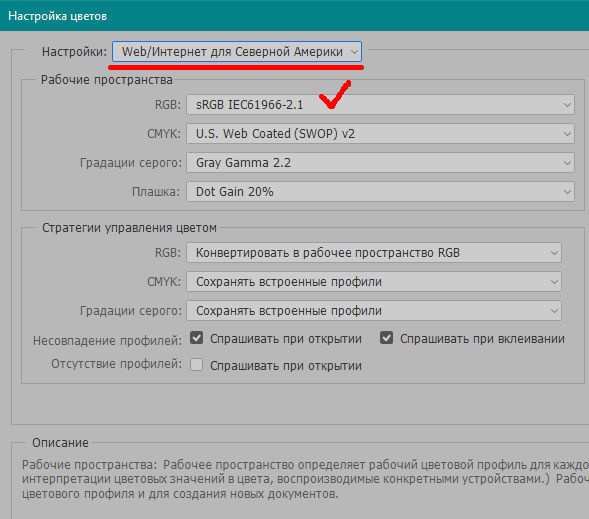Click the Настройка цветов title bar
This screenshot has height=519, width=589.
pos(294,16)
